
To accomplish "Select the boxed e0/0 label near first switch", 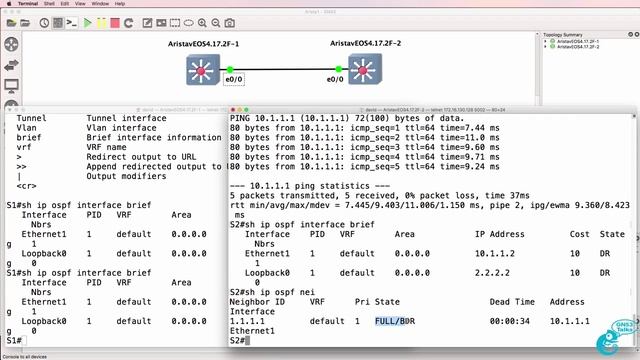I will click(x=233, y=79).
